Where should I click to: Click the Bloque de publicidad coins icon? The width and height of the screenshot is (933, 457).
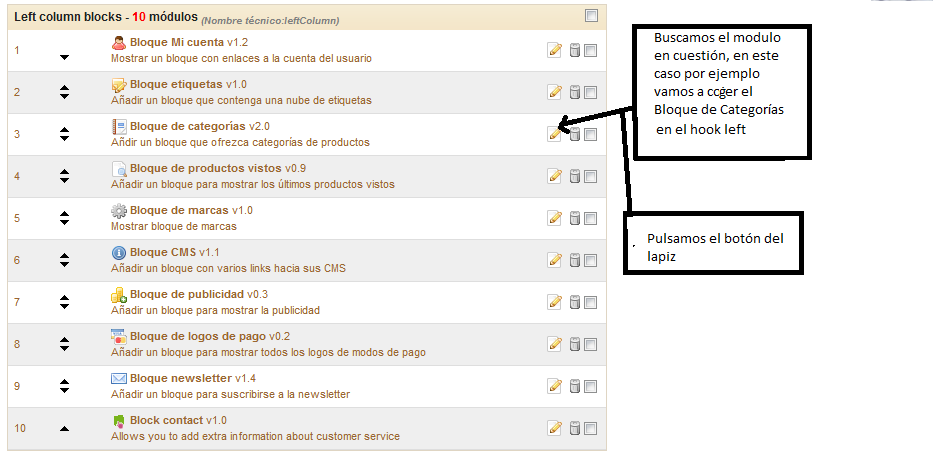pyautogui.click(x=119, y=295)
